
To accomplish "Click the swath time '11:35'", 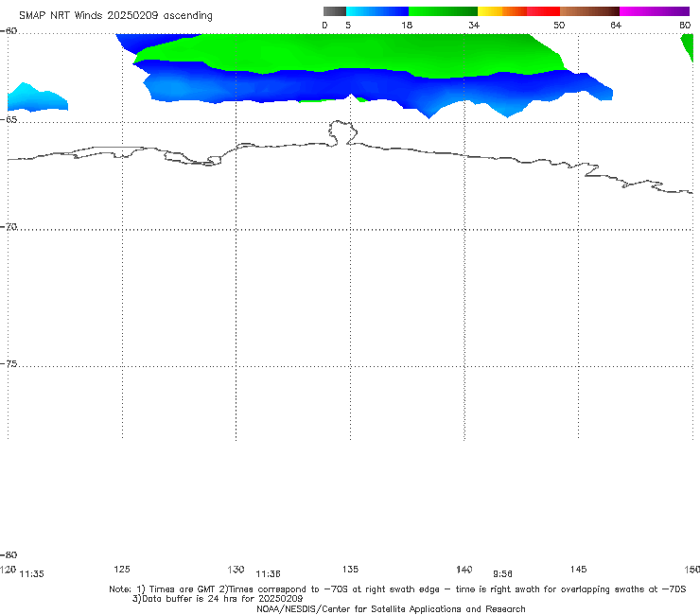I will [32, 574].
